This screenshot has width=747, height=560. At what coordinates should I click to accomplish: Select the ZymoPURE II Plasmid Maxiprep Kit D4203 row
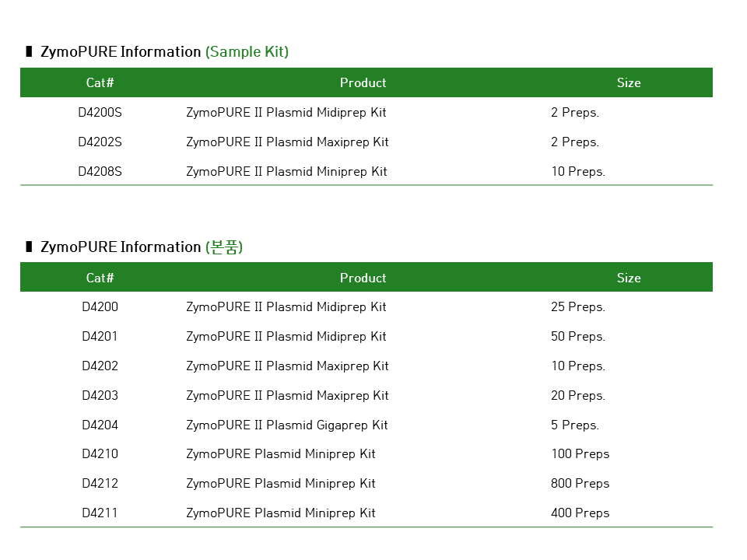click(287, 396)
